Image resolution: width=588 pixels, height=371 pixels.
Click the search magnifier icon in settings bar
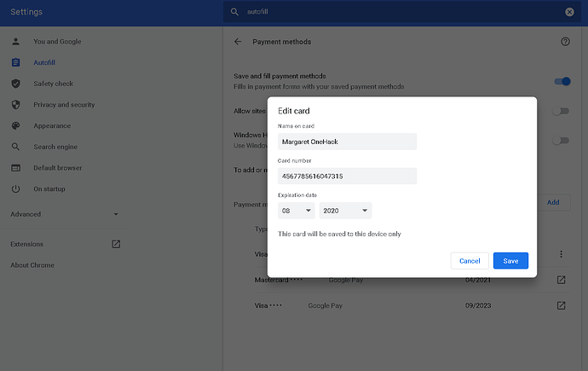point(234,12)
